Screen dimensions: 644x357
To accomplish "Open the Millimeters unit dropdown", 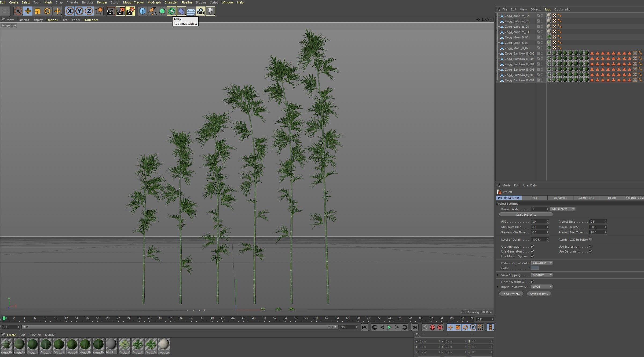I will pyautogui.click(x=563, y=209).
